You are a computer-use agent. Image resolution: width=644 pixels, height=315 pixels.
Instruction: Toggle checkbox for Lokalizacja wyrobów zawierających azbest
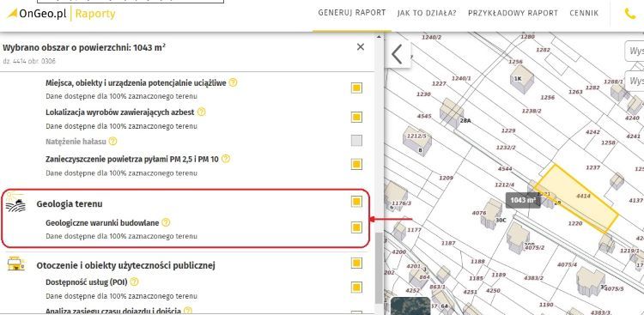pos(356,118)
